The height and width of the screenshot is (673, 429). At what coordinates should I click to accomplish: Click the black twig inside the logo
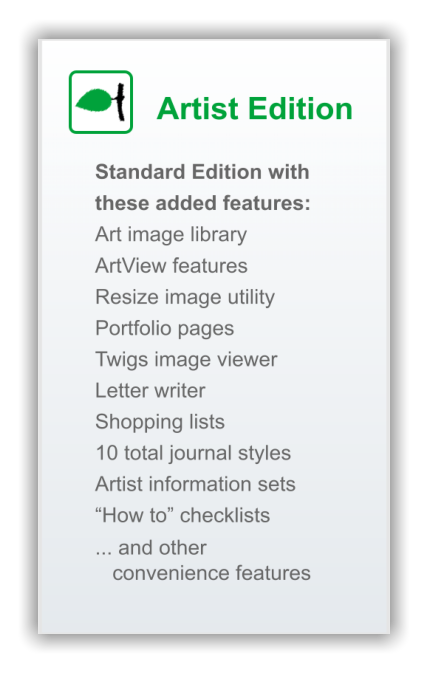tap(121, 102)
